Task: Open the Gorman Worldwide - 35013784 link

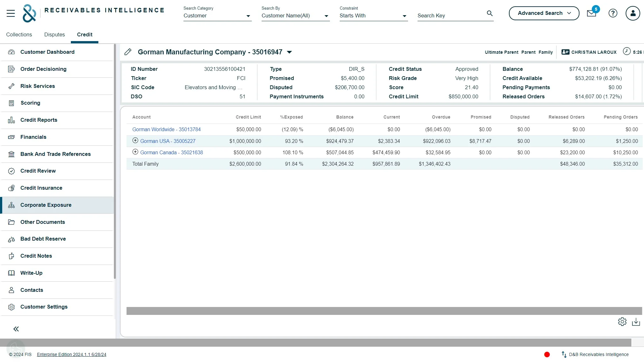Action: click(x=166, y=129)
